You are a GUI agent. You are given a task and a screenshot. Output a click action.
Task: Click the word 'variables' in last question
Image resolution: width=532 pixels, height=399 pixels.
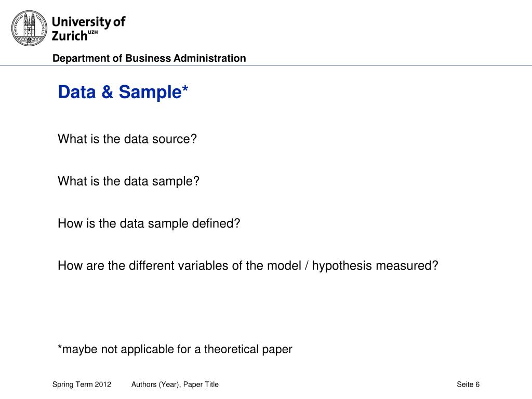[x=203, y=265]
